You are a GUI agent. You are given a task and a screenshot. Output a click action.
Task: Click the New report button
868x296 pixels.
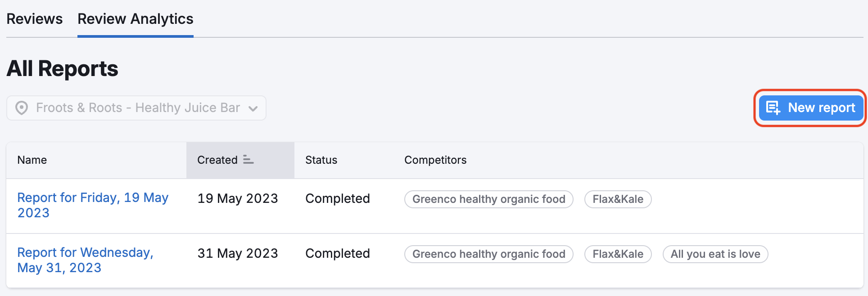(810, 108)
